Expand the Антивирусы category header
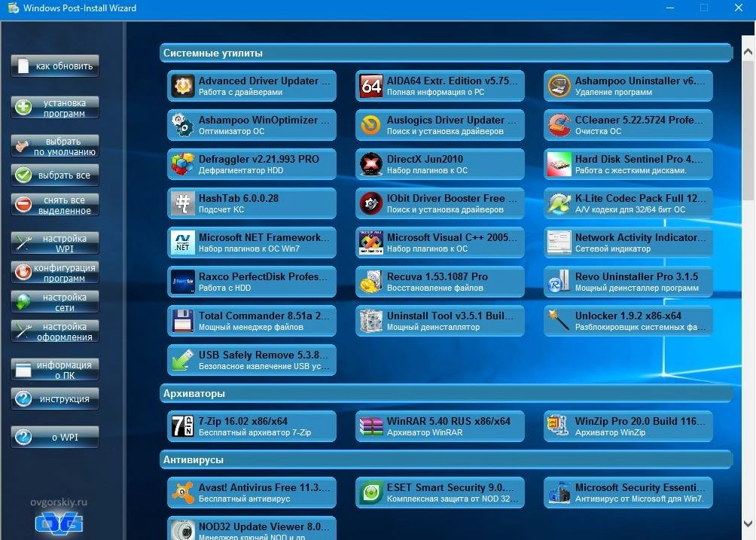 pyautogui.click(x=446, y=459)
